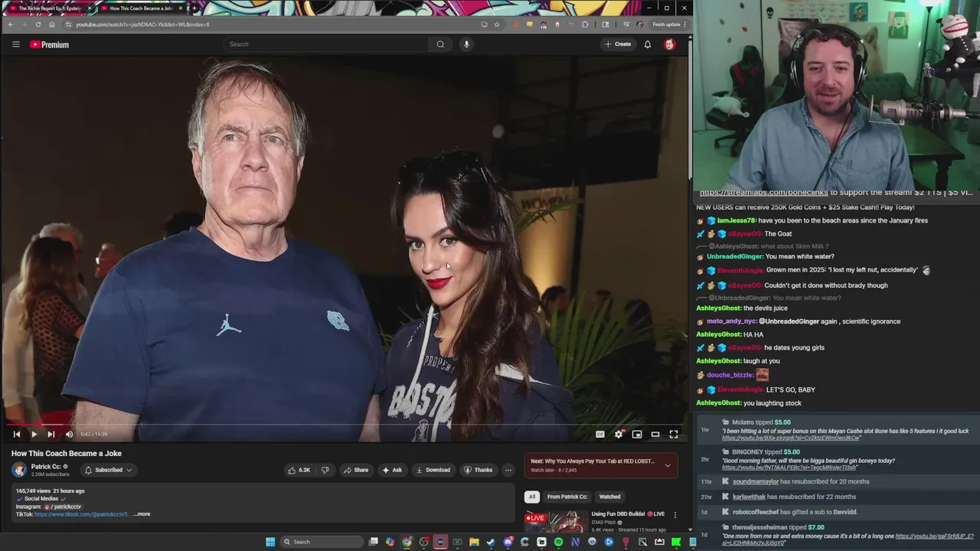Image resolution: width=980 pixels, height=551 pixels.
Task: Share this video
Action: (356, 470)
